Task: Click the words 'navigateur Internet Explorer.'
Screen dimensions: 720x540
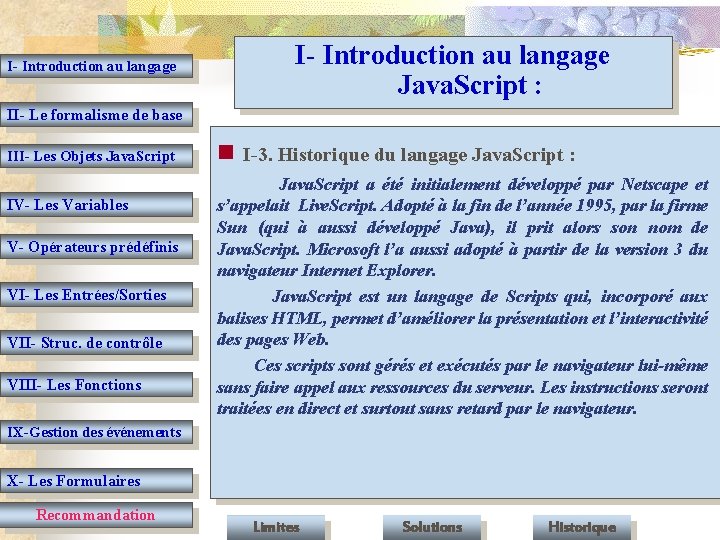Action: click(326, 270)
